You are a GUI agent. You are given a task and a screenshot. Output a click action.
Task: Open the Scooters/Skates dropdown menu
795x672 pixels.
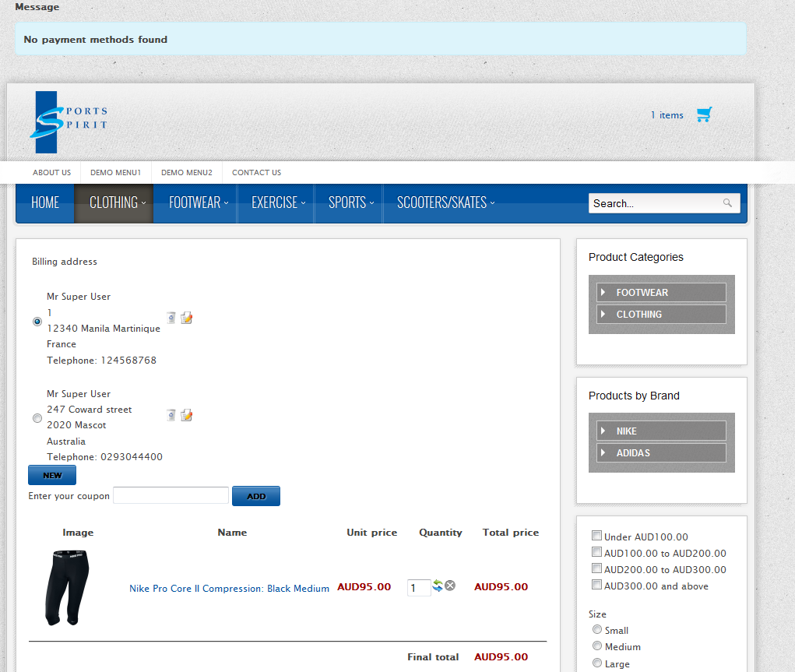click(x=445, y=203)
